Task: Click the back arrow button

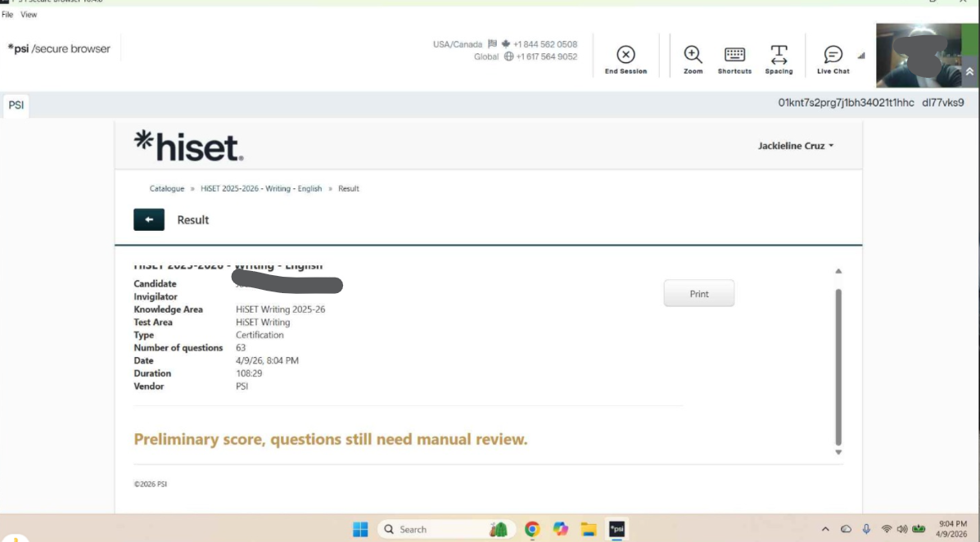Action: click(x=149, y=219)
